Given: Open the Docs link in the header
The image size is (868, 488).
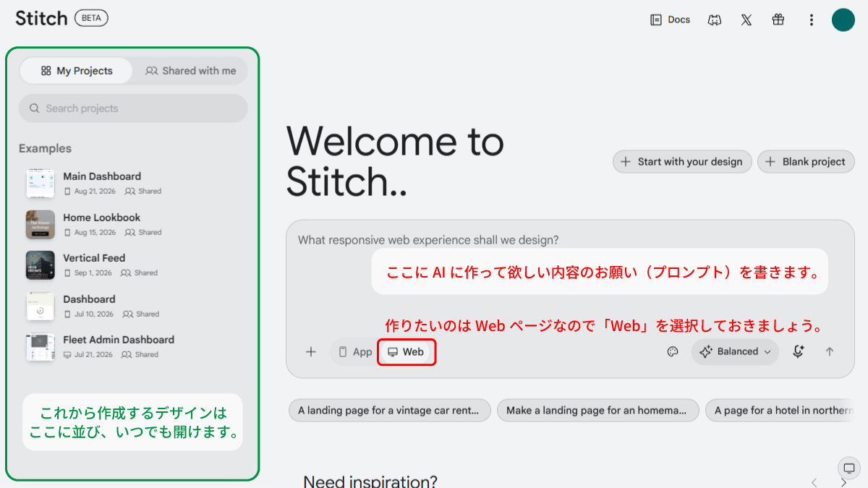Looking at the screenshot, I should (670, 20).
